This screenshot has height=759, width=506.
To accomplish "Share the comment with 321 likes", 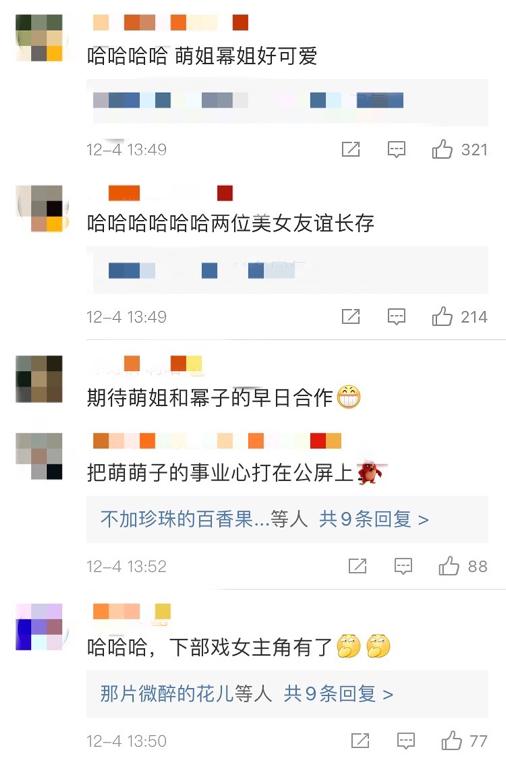I will [x=351, y=149].
